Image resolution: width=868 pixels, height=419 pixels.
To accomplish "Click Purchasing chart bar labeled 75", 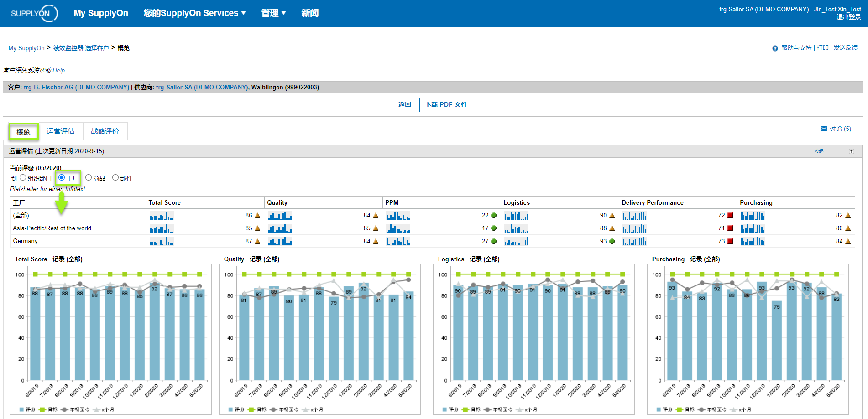I will click(776, 340).
